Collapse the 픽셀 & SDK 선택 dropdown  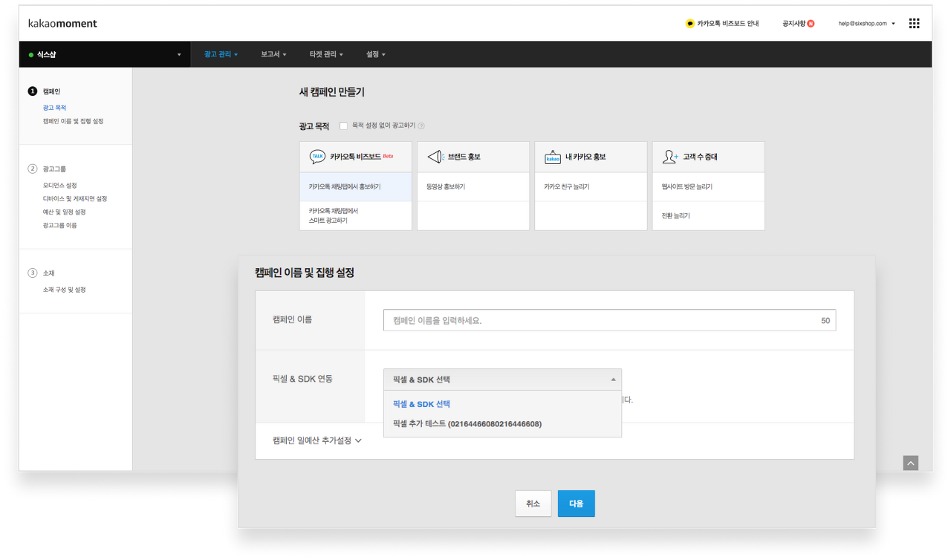(x=502, y=380)
